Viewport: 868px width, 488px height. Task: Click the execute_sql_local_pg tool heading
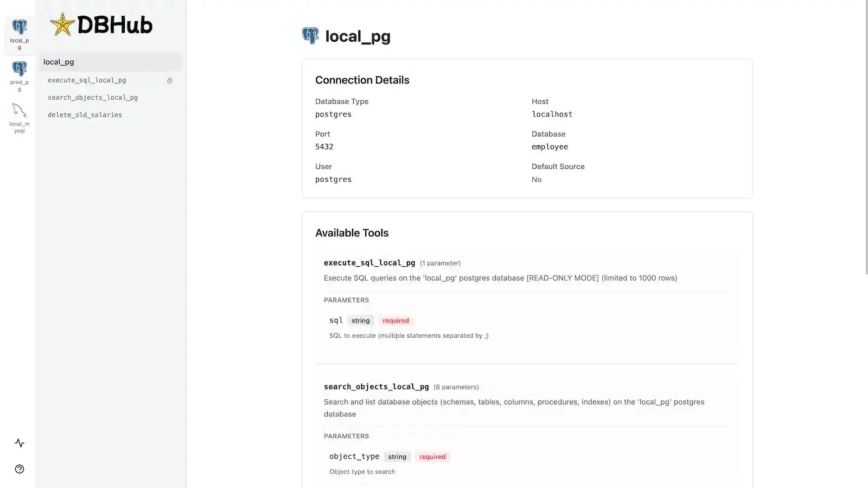click(x=369, y=263)
